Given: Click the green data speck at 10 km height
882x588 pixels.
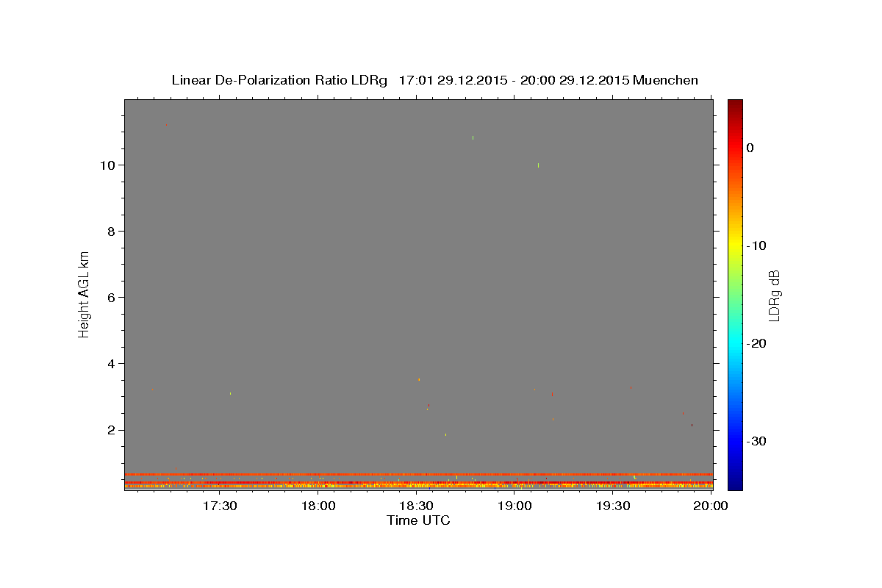Looking at the screenshot, I should [538, 165].
